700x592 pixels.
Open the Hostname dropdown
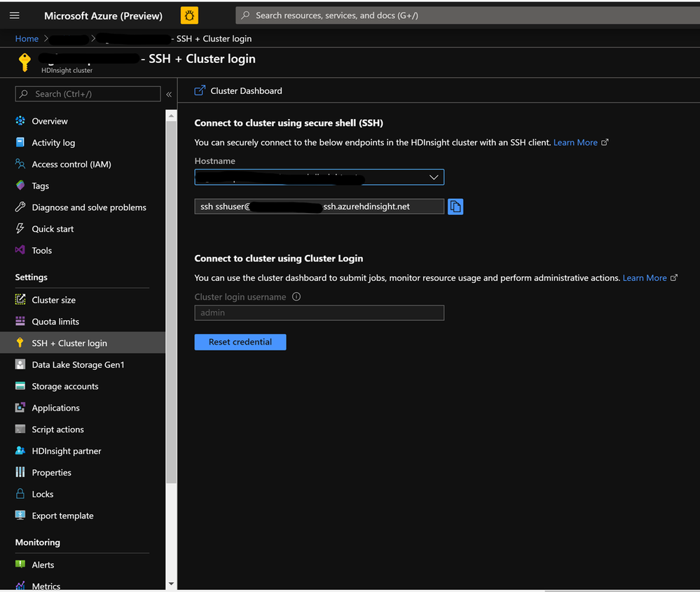tap(320, 177)
